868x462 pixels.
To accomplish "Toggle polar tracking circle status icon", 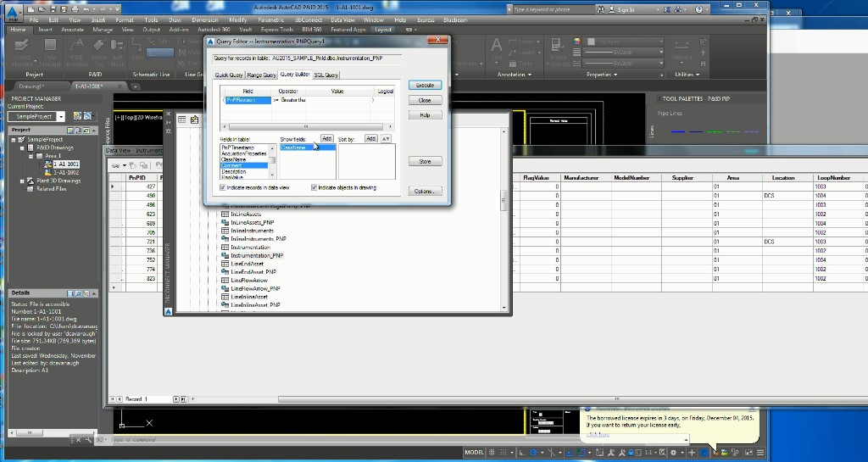I will tap(534, 452).
